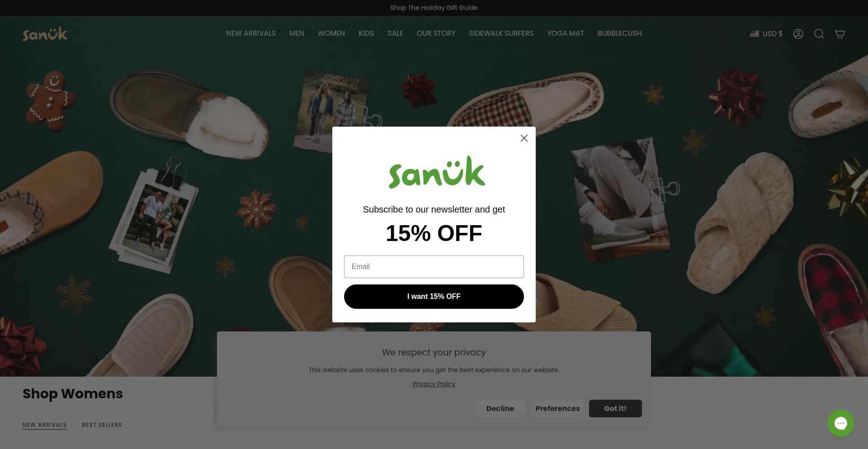Select the NEW ARRIVALS tab under Shop Womens

[45, 425]
